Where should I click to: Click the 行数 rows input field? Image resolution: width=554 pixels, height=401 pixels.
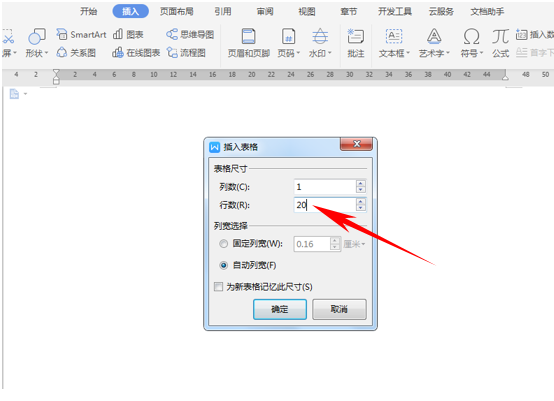(325, 205)
